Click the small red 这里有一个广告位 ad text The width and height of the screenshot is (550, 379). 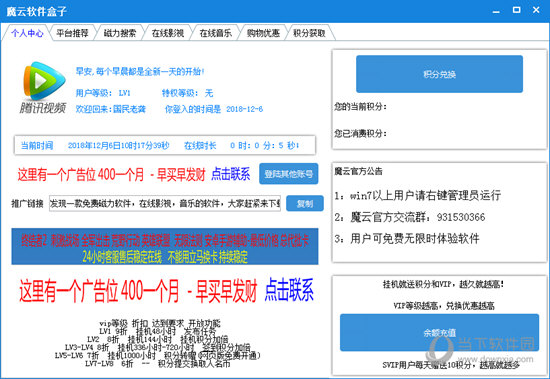click(x=111, y=174)
